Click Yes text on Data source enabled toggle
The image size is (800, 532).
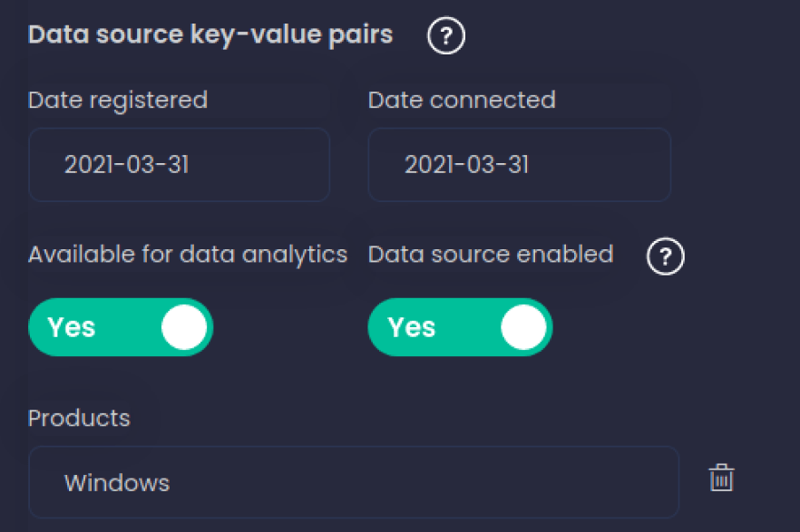[x=411, y=327]
